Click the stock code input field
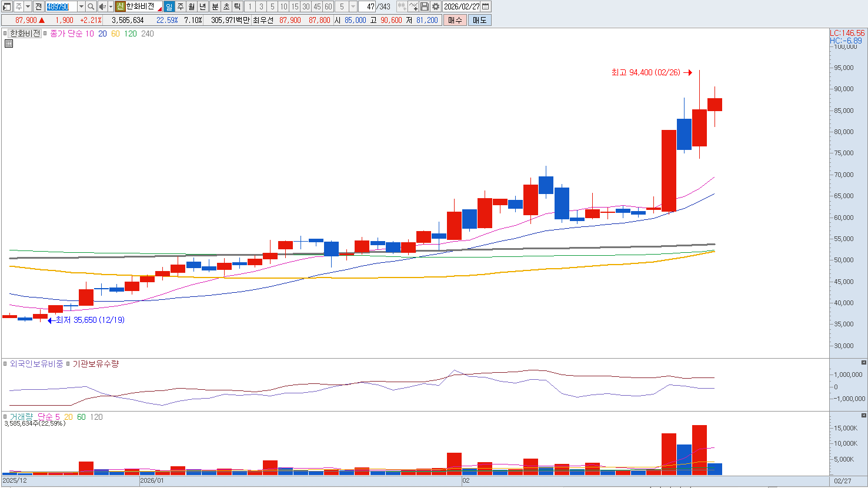 61,6
